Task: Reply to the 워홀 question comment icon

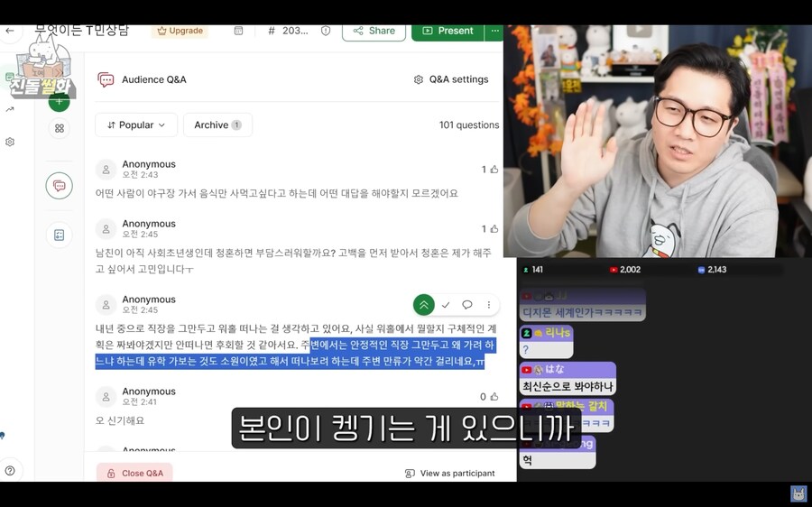Action: tap(467, 305)
